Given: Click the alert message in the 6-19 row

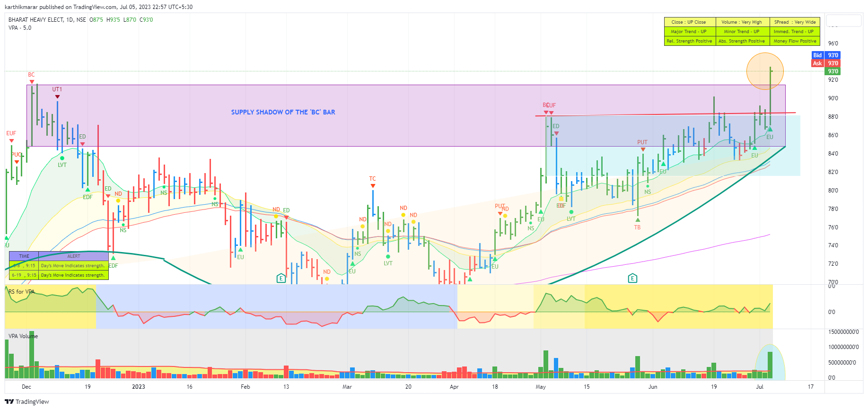Looking at the screenshot, I should tap(73, 275).
